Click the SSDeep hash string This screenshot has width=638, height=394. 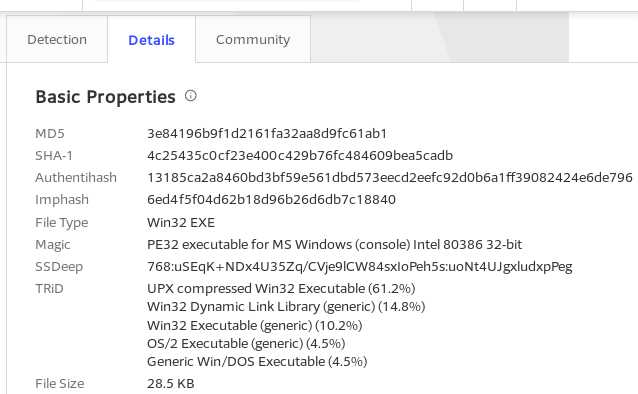(360, 267)
